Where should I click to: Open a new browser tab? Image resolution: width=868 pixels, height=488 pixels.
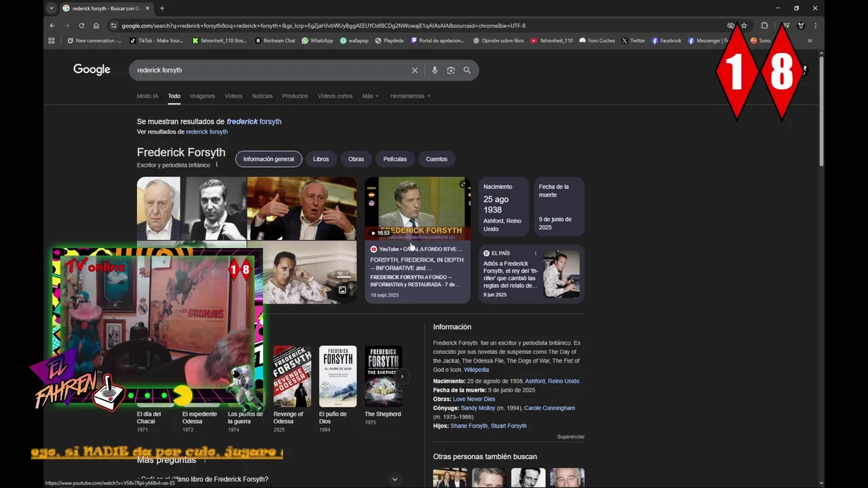coord(161,8)
